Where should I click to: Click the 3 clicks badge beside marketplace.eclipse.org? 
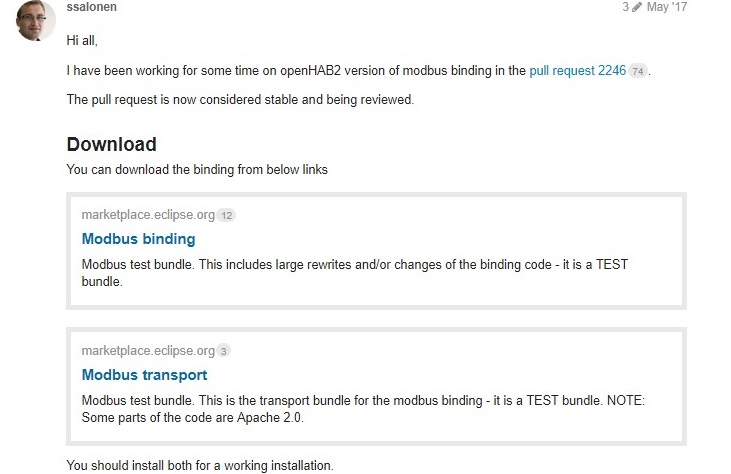224,352
